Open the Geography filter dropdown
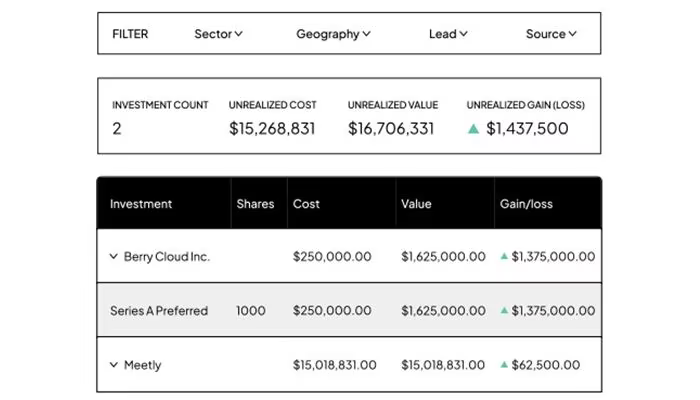The height and width of the screenshot is (400, 700). click(x=333, y=34)
